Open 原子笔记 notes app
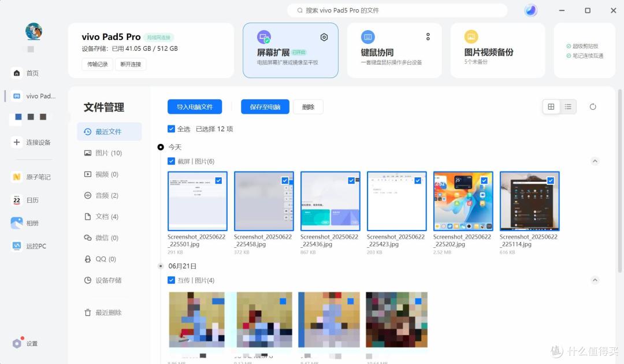 coord(31,177)
